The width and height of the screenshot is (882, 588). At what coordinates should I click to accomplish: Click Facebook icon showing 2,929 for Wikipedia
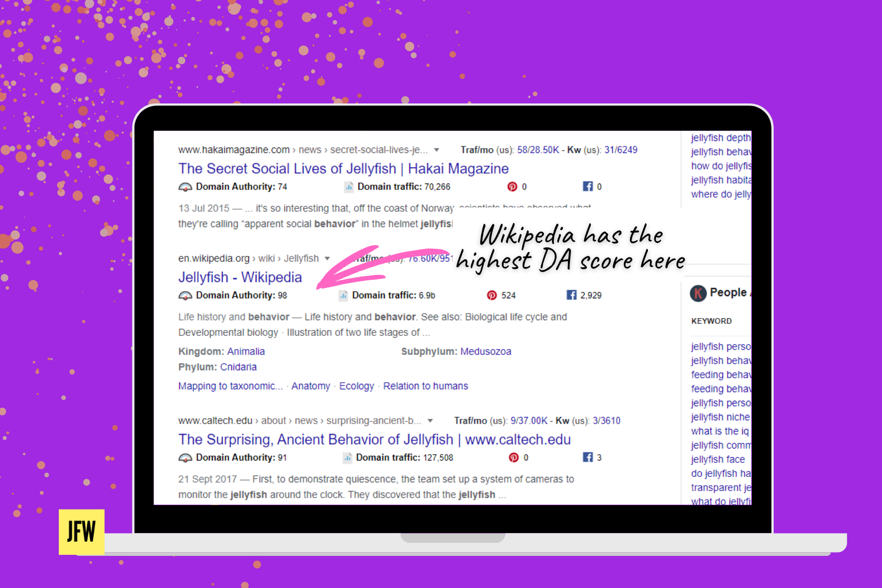pos(572,295)
